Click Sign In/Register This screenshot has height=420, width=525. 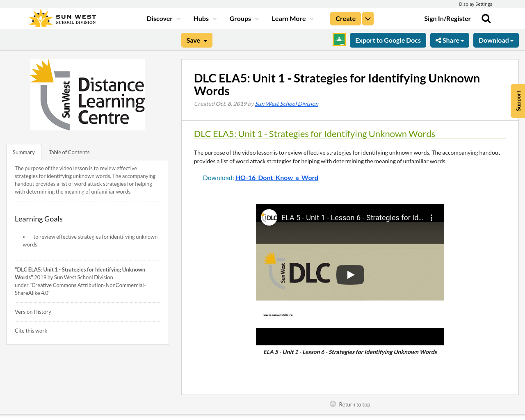(447, 18)
